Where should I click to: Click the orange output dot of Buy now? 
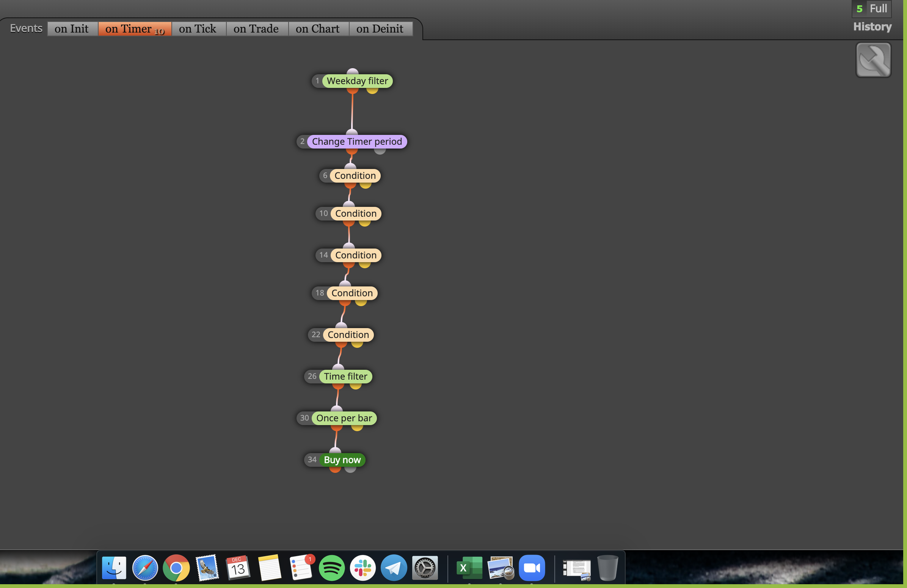coord(335,469)
